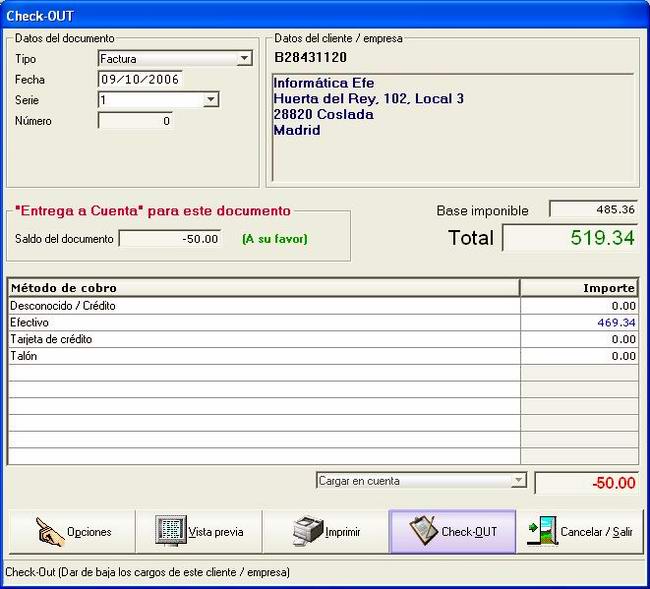650x589 pixels.
Task: Click the Fecha date field
Action: click(140, 79)
